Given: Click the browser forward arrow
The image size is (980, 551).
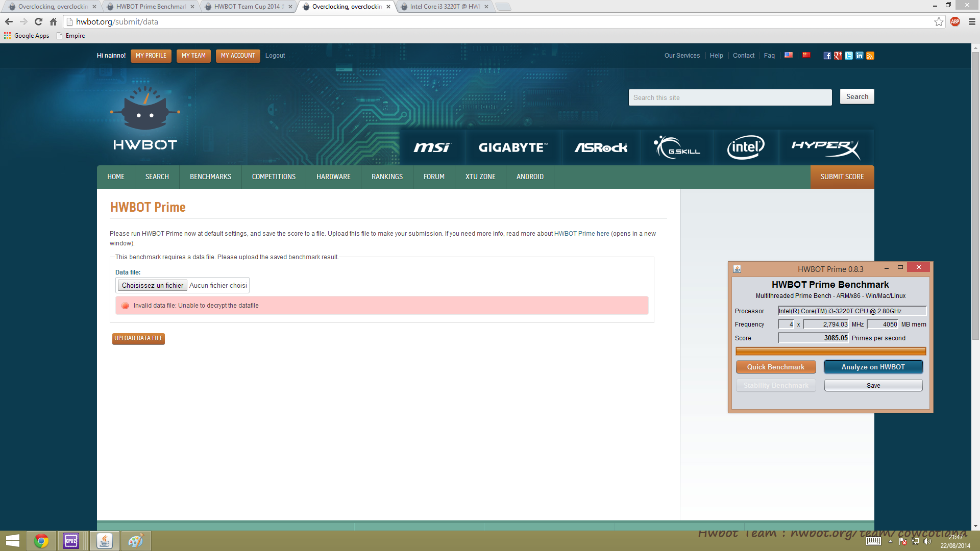Looking at the screenshot, I should pyautogui.click(x=23, y=21).
